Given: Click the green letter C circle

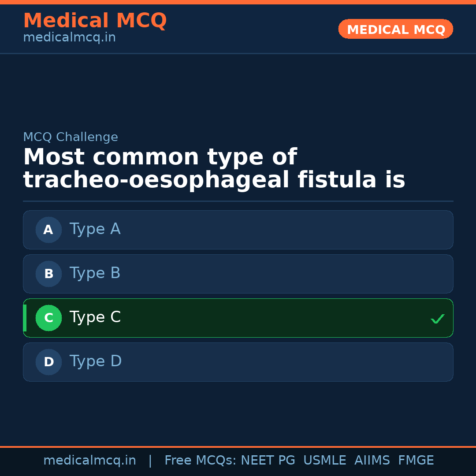Looking at the screenshot, I should [x=48, y=318].
